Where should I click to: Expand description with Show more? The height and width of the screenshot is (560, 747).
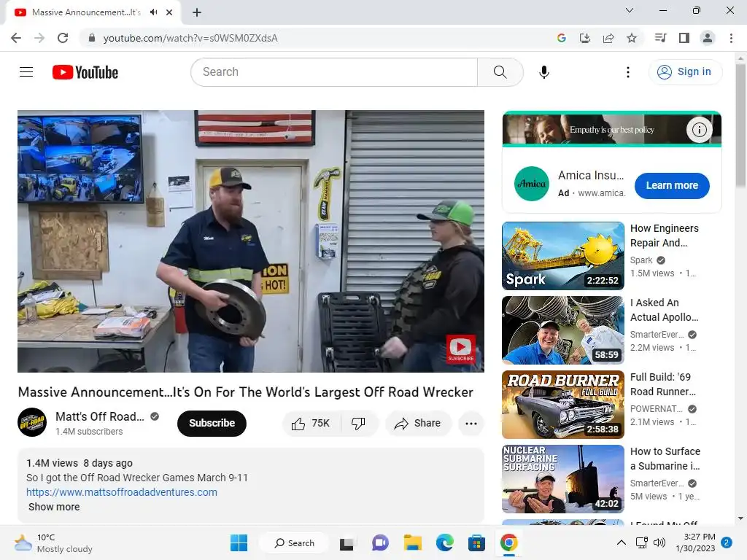click(x=54, y=507)
